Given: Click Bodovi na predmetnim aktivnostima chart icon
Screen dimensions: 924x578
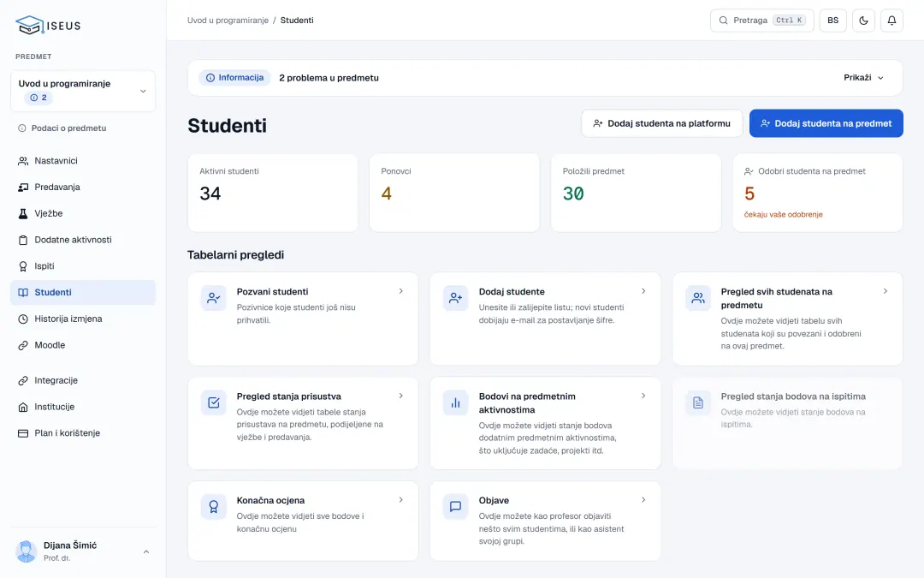Looking at the screenshot, I should click(455, 402).
